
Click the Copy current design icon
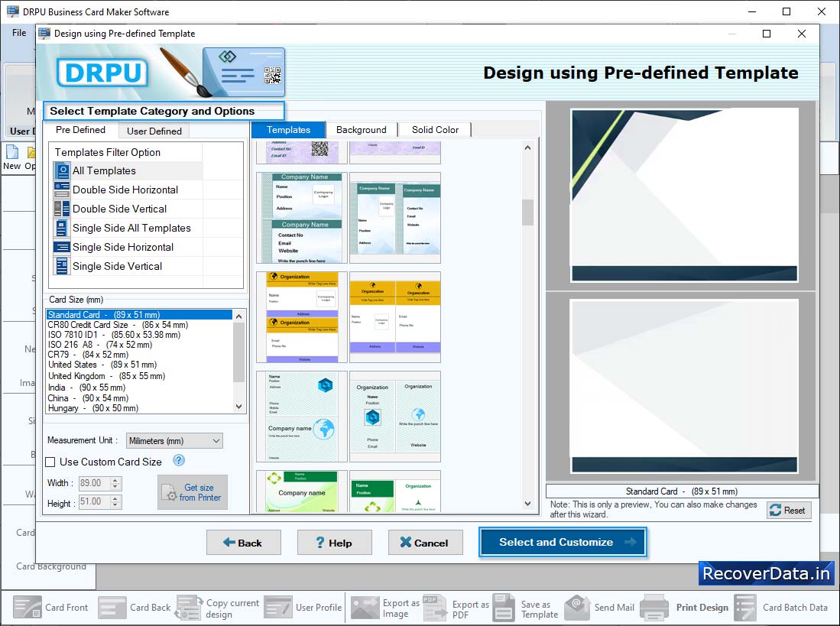[189, 607]
